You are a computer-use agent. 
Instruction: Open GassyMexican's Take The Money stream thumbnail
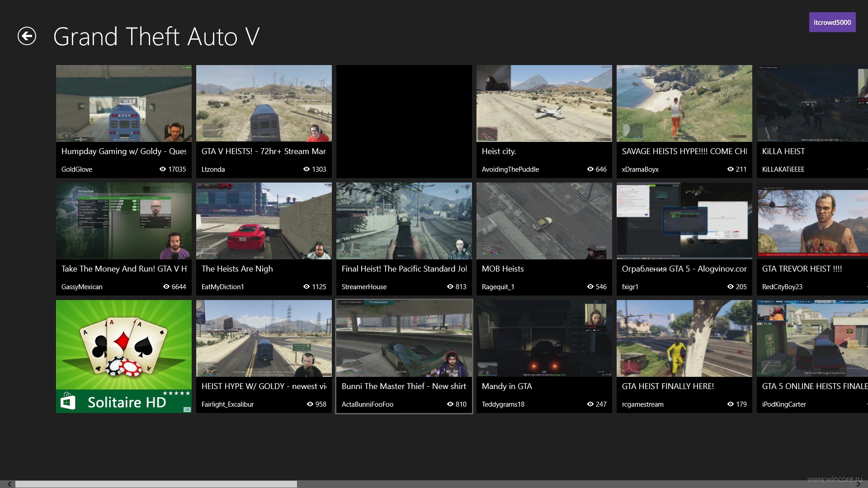(124, 221)
